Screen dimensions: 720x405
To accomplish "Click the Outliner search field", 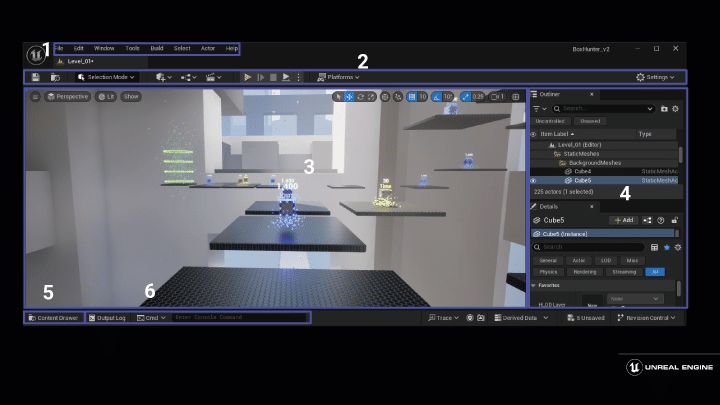I will pos(602,109).
